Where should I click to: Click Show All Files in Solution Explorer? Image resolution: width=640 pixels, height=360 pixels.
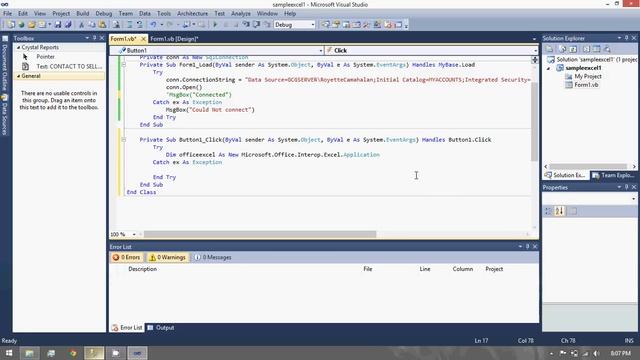coord(562,49)
